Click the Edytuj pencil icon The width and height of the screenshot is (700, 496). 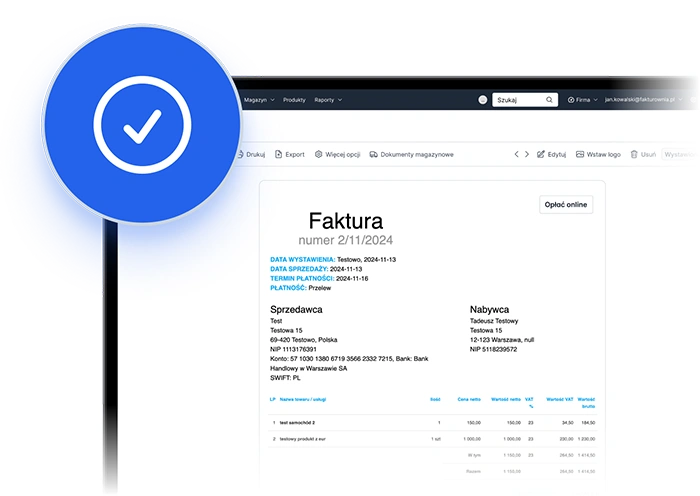540,155
